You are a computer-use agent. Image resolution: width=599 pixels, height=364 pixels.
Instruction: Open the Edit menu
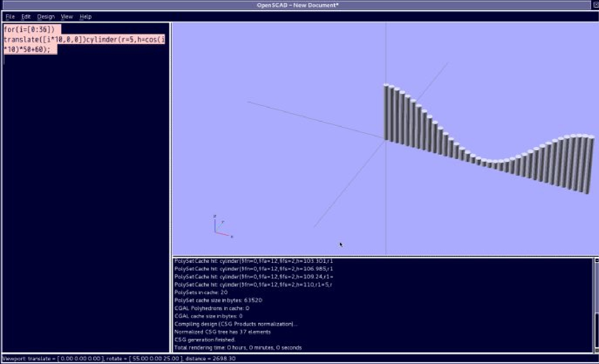(26, 17)
